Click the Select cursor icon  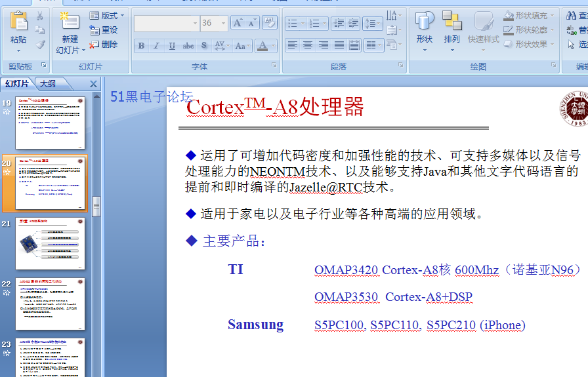tap(571, 45)
